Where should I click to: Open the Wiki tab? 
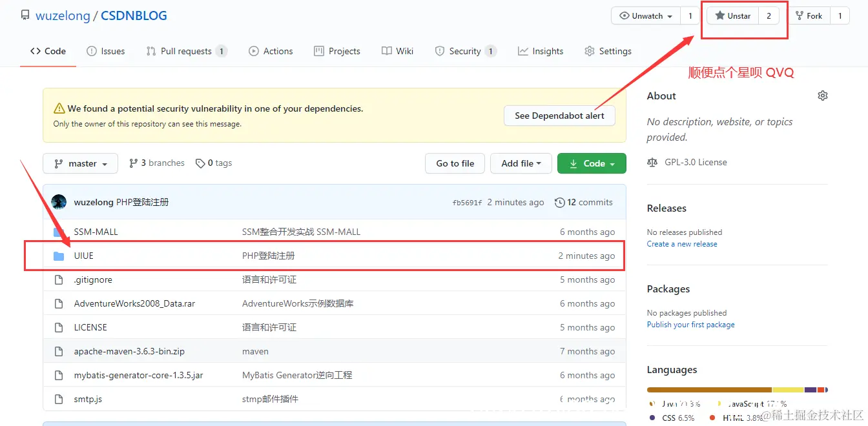pyautogui.click(x=398, y=51)
